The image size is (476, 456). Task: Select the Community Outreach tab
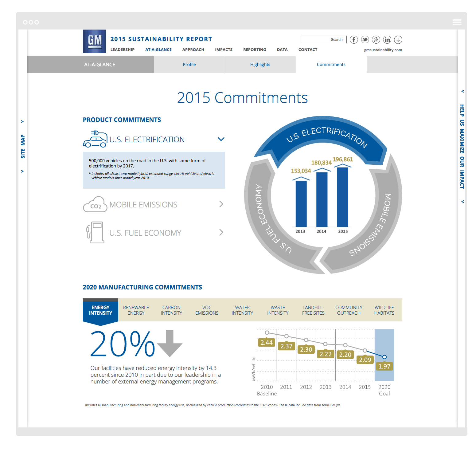pyautogui.click(x=349, y=310)
